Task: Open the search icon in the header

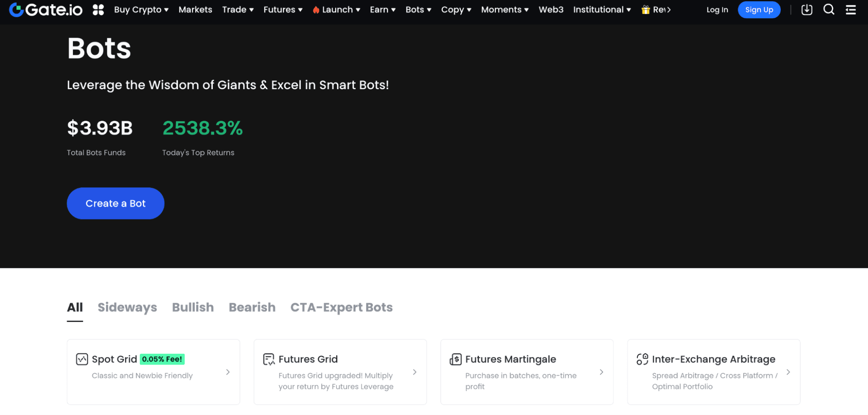Action: 828,10
